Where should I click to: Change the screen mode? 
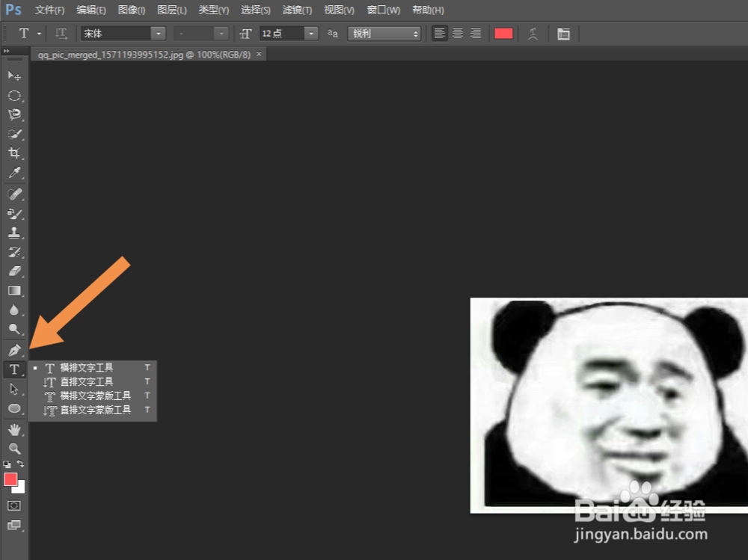(x=14, y=525)
